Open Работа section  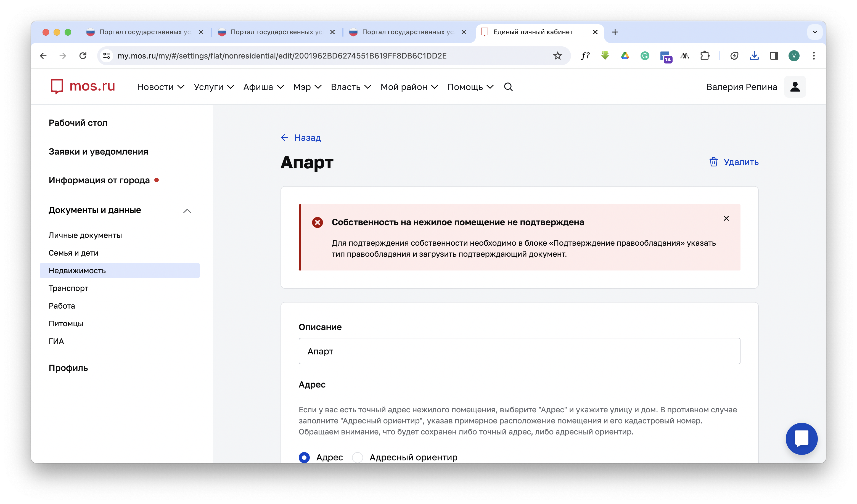(x=62, y=306)
